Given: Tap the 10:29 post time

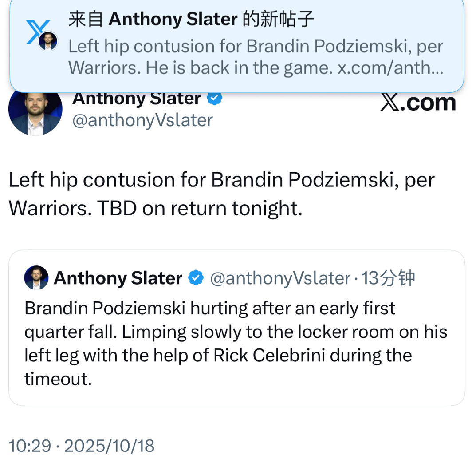Looking at the screenshot, I should point(30,446).
